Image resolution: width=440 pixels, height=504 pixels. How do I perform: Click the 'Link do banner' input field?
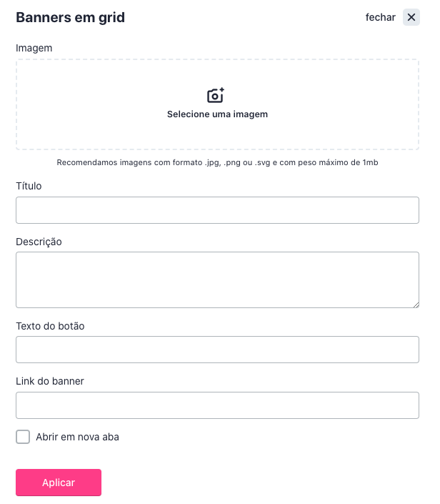coord(217,405)
